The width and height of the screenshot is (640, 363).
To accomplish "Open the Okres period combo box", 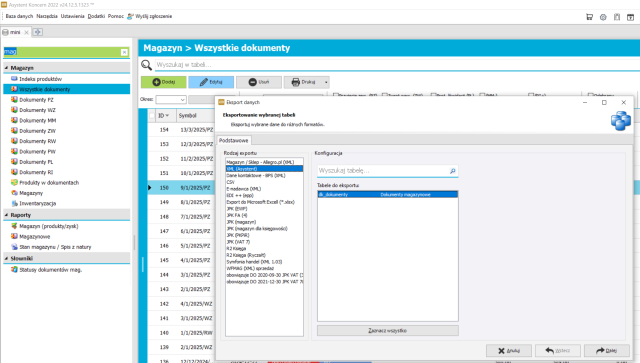I will point(171,99).
